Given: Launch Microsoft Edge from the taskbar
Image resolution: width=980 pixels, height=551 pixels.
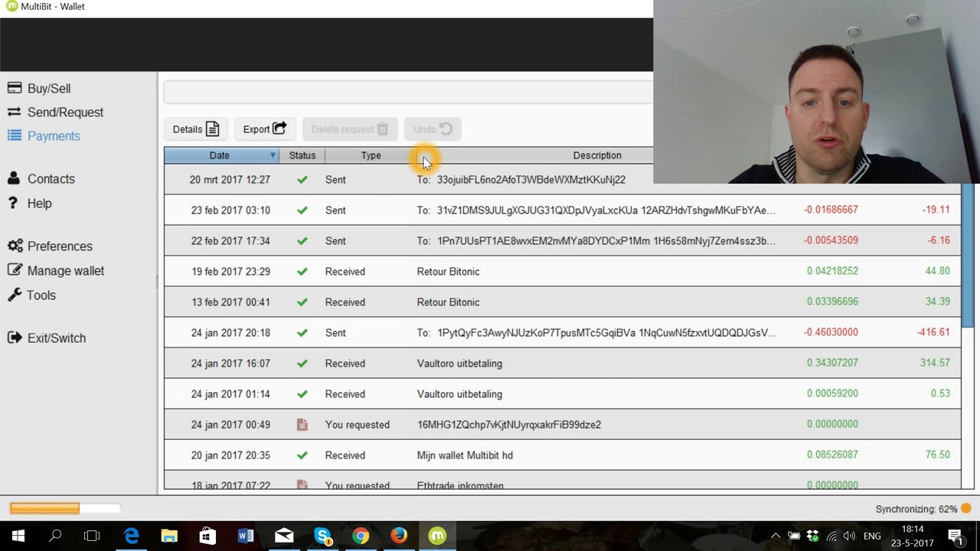Looking at the screenshot, I should 131,536.
